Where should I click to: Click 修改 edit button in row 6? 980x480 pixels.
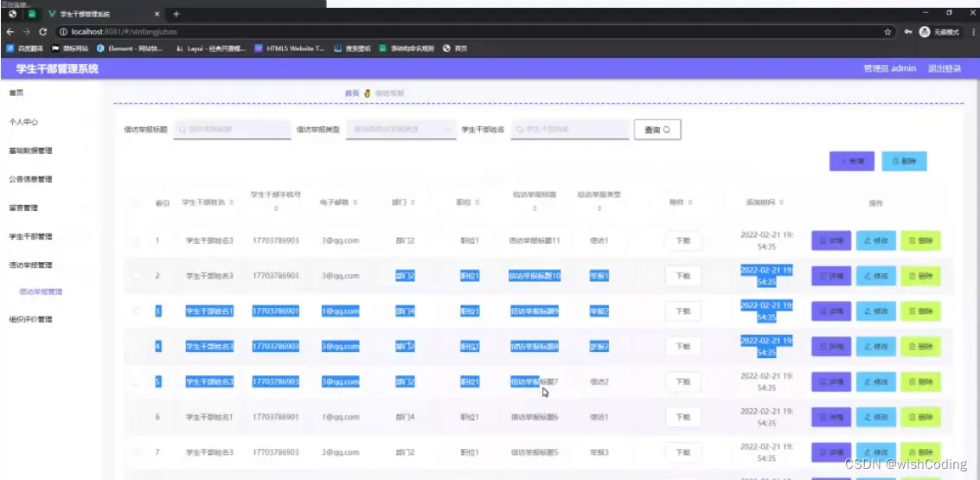click(875, 417)
